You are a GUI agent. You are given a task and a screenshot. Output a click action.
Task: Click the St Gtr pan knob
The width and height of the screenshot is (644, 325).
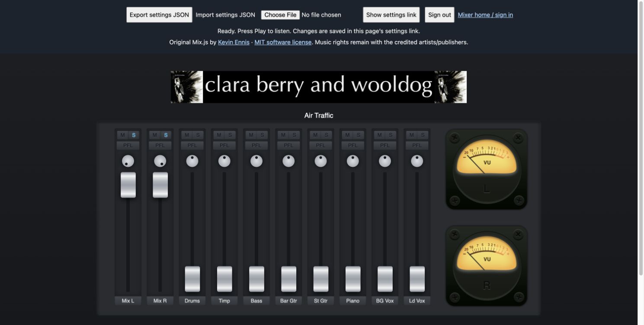tap(320, 161)
